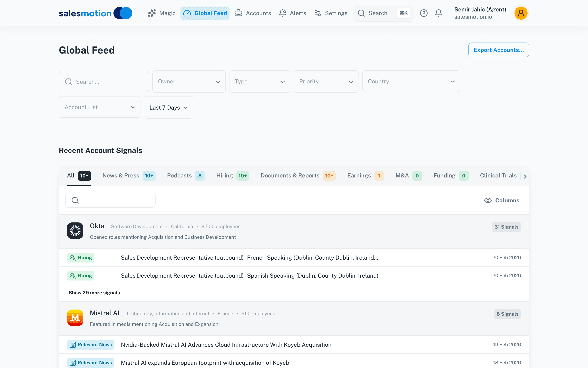Image resolution: width=588 pixels, height=368 pixels.
Task: Focus the signals table search input
Action: [x=110, y=200]
